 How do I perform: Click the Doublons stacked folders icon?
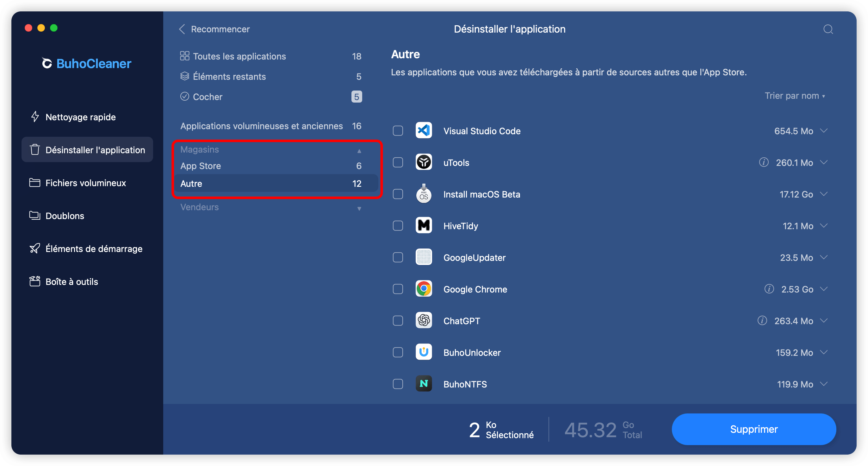point(35,216)
